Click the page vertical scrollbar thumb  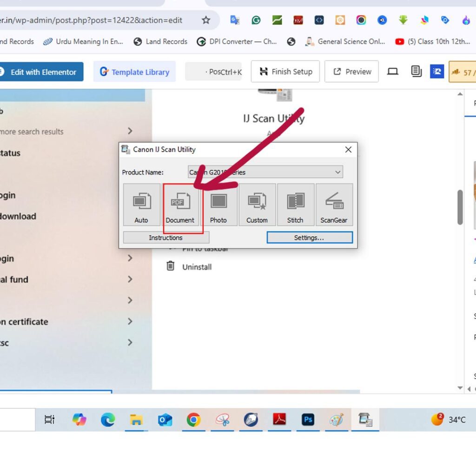coord(460,207)
